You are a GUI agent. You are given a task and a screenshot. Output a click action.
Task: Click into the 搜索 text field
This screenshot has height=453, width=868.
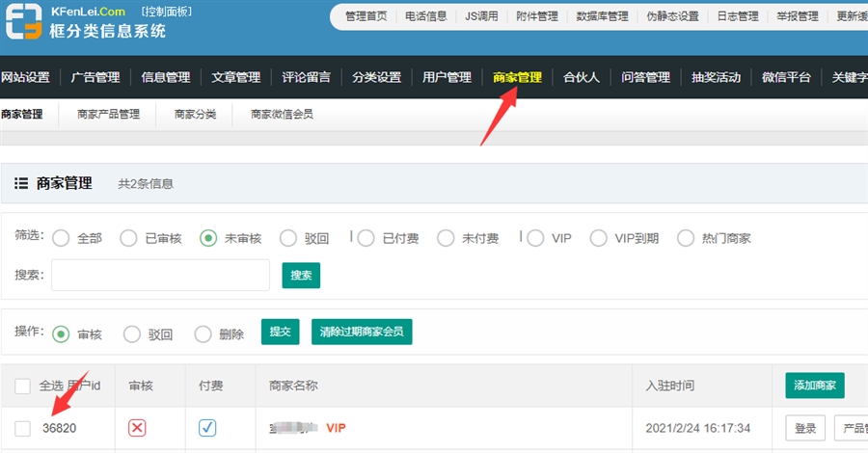(160, 275)
